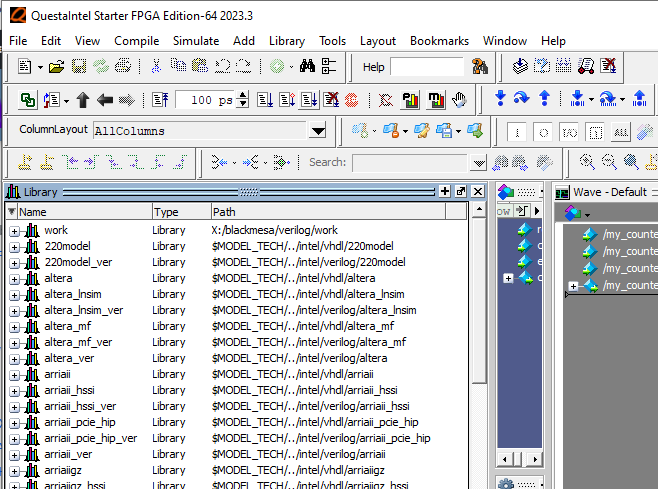Screen dimensions: 658x489
Task: Toggle the Internal signals filter button
Action: (x=595, y=133)
